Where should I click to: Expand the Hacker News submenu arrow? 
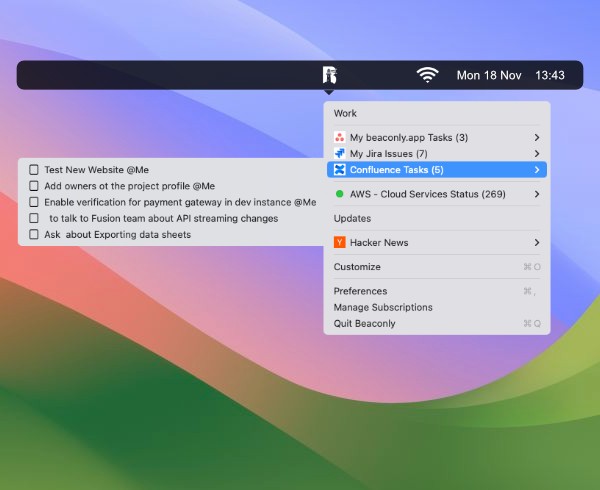(x=537, y=242)
